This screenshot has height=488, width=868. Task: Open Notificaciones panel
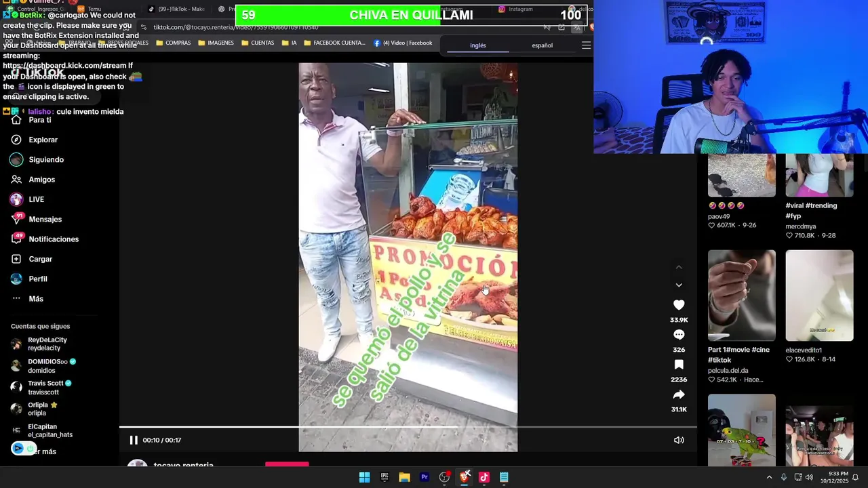click(x=45, y=239)
